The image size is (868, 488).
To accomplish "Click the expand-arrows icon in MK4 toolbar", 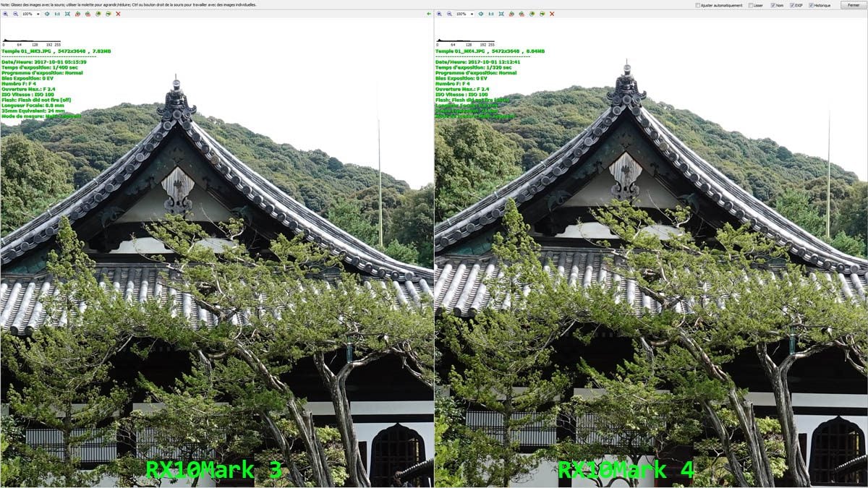I will 501,14.
